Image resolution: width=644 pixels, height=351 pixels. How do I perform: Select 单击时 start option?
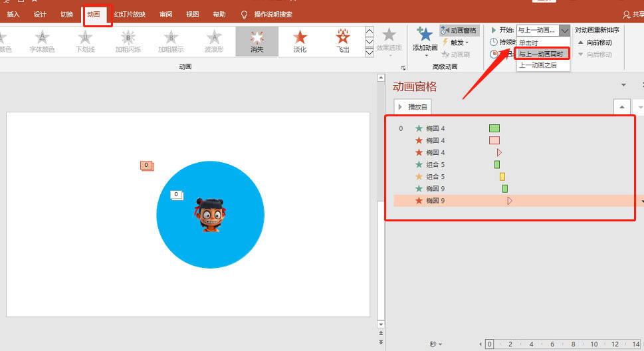coord(543,43)
